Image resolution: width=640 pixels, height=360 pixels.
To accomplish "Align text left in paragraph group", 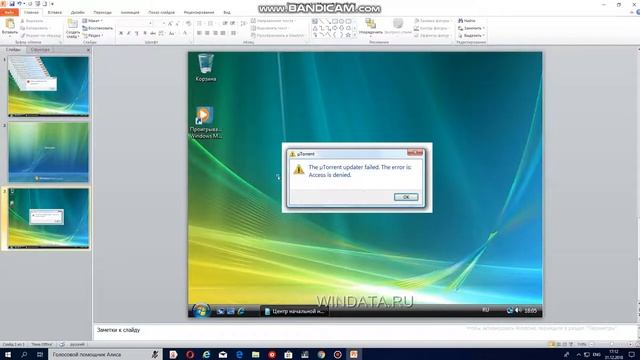I will pos(199,33).
